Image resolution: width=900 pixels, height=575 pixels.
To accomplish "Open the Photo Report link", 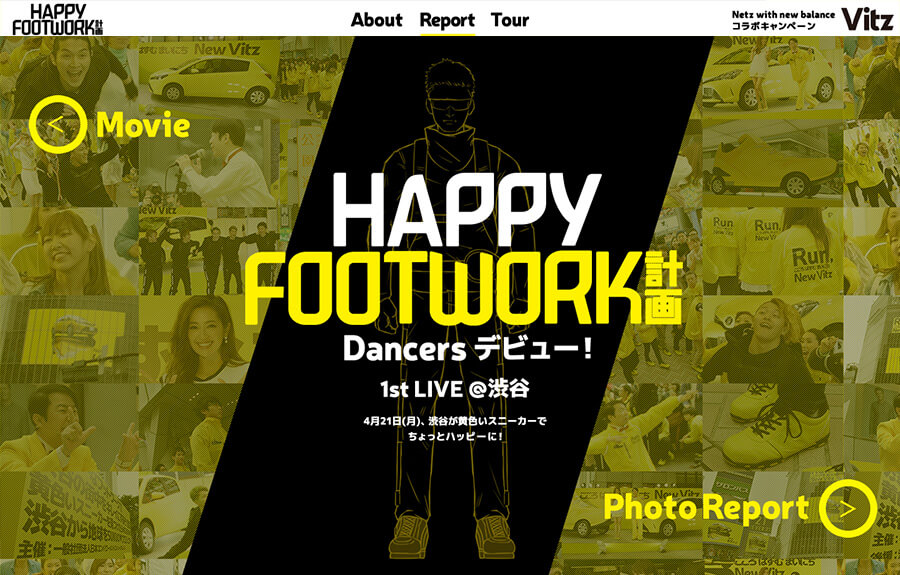I will (x=706, y=508).
